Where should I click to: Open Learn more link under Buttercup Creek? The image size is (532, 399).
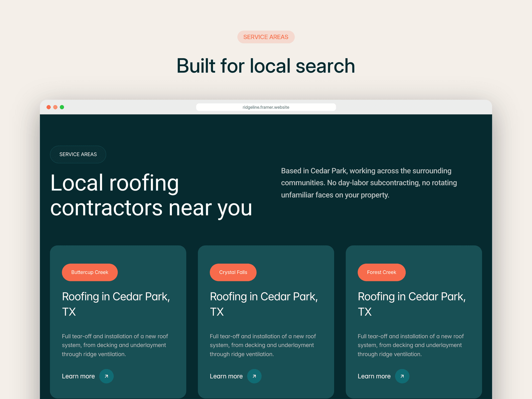pos(78,376)
